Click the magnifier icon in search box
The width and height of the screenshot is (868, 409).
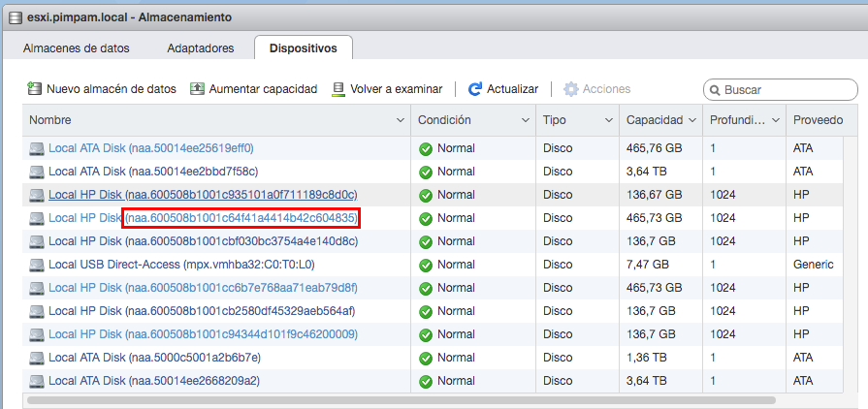coord(715,90)
